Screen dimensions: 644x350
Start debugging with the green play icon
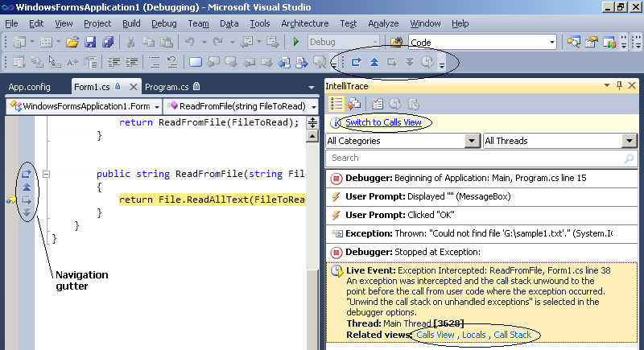point(295,42)
